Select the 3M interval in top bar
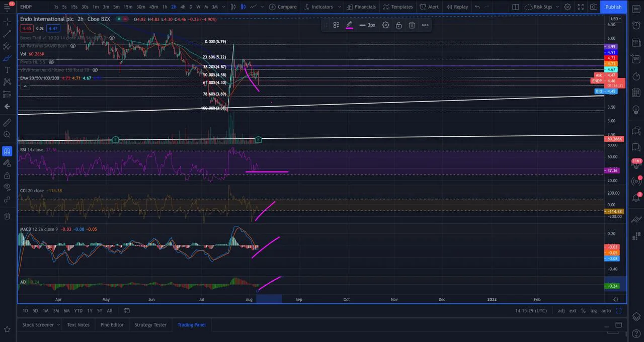 215,7
